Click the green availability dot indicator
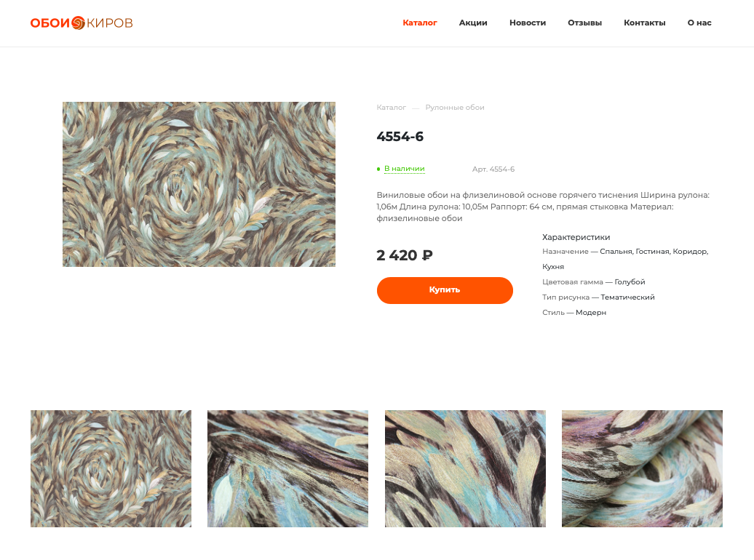This screenshot has height=560, width=754. click(x=378, y=169)
